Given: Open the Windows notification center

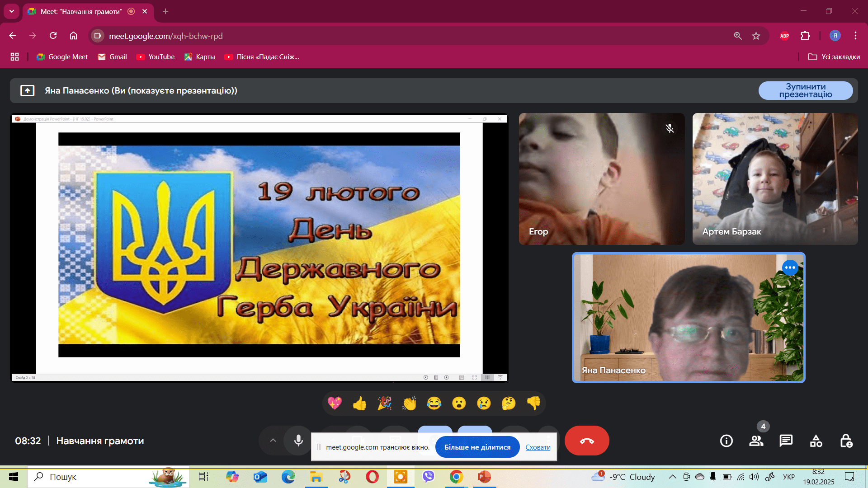Looking at the screenshot, I should [x=849, y=477].
